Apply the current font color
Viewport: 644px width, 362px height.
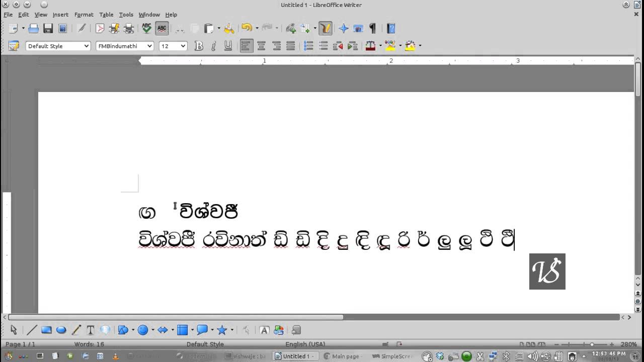[x=371, y=46]
